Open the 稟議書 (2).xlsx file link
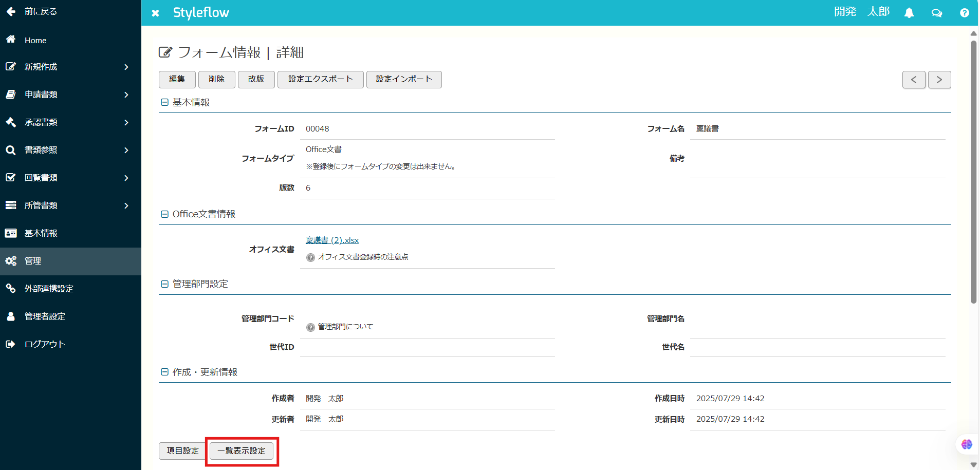 332,240
